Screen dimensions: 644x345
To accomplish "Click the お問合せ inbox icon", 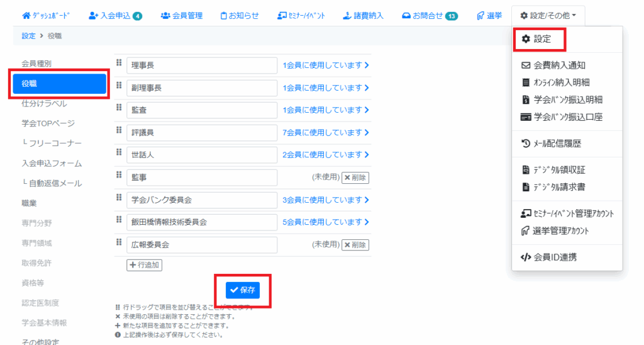I will pos(406,15).
